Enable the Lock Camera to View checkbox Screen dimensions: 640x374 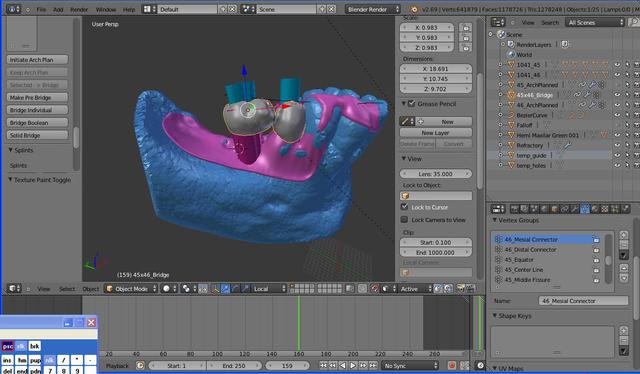point(404,220)
